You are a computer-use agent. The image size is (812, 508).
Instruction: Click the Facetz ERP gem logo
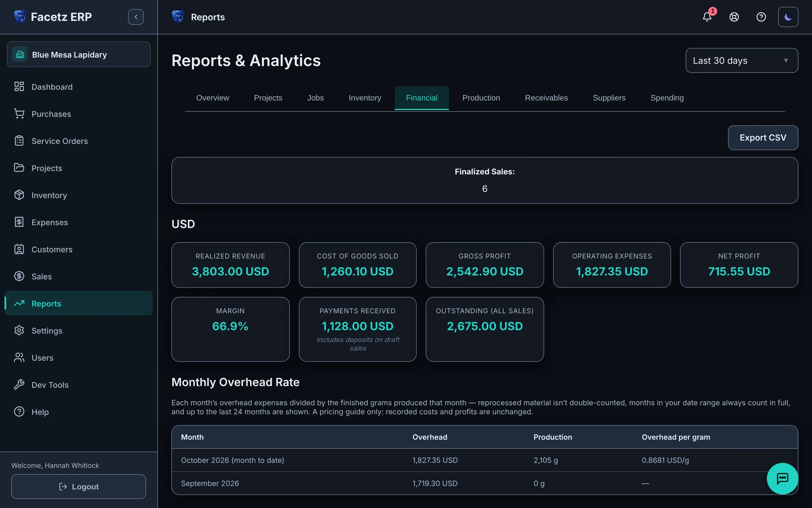click(20, 16)
